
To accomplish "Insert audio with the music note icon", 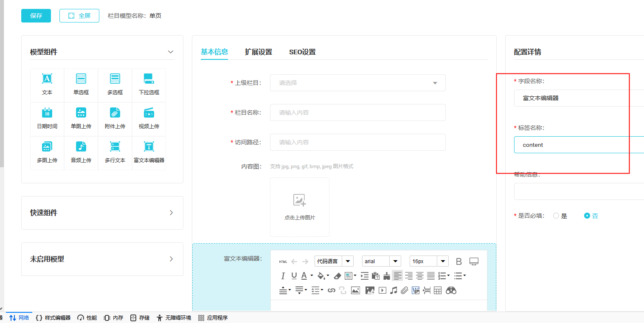I will 394,290.
